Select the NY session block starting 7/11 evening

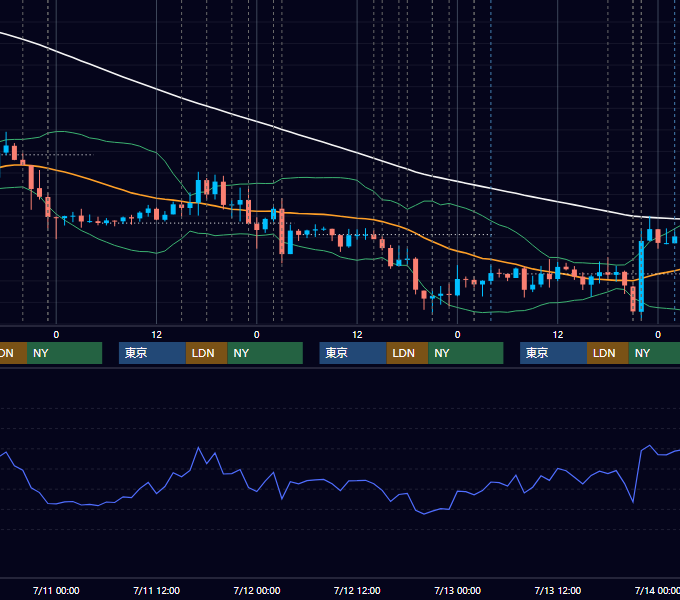[265, 353]
